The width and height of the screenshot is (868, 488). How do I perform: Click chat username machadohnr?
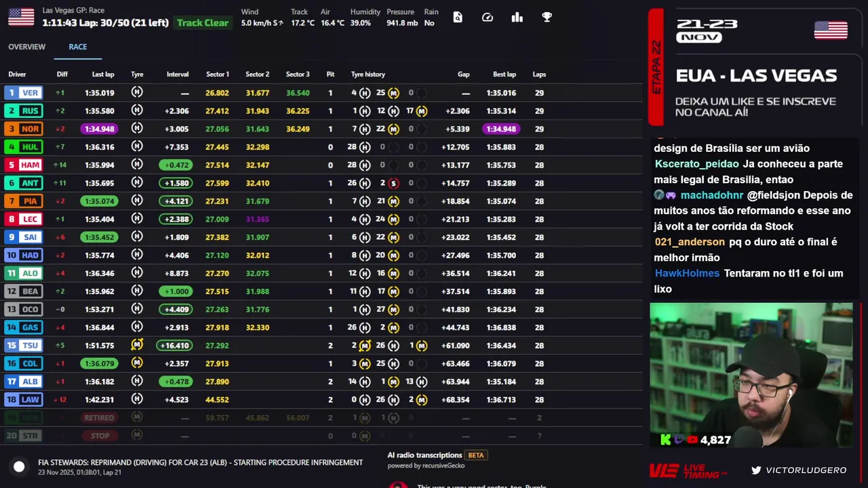[712, 195]
